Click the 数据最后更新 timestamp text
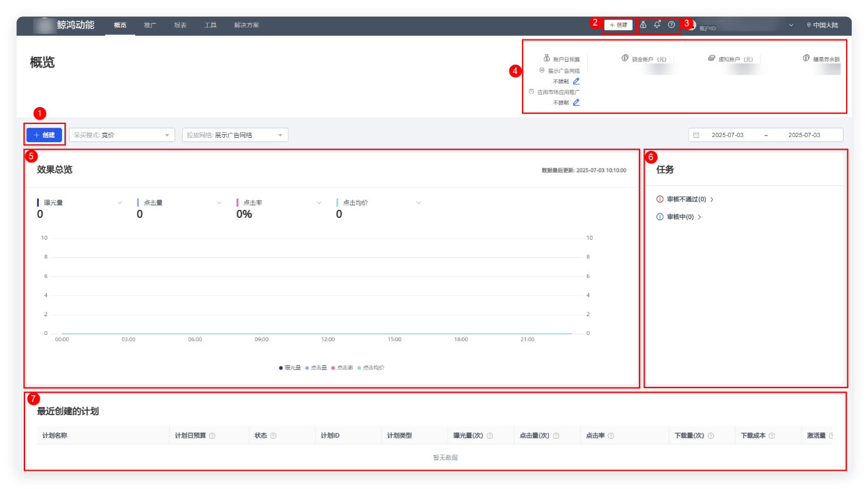This screenshot has width=868, height=489. (x=584, y=170)
